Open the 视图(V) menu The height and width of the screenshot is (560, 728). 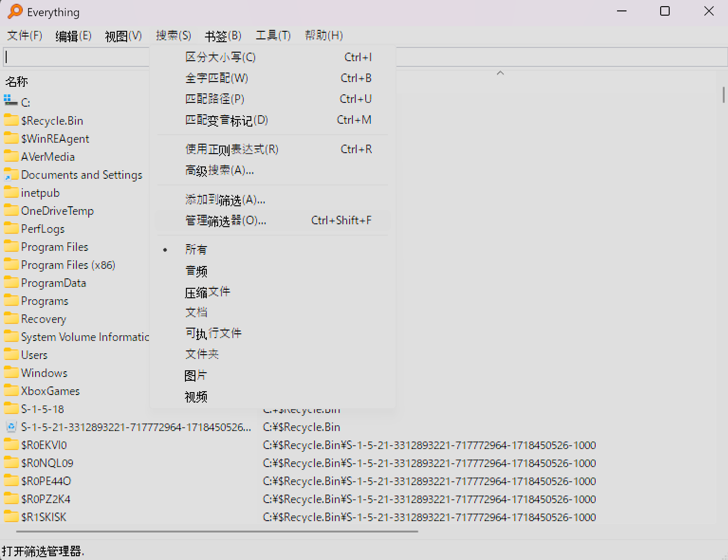123,36
